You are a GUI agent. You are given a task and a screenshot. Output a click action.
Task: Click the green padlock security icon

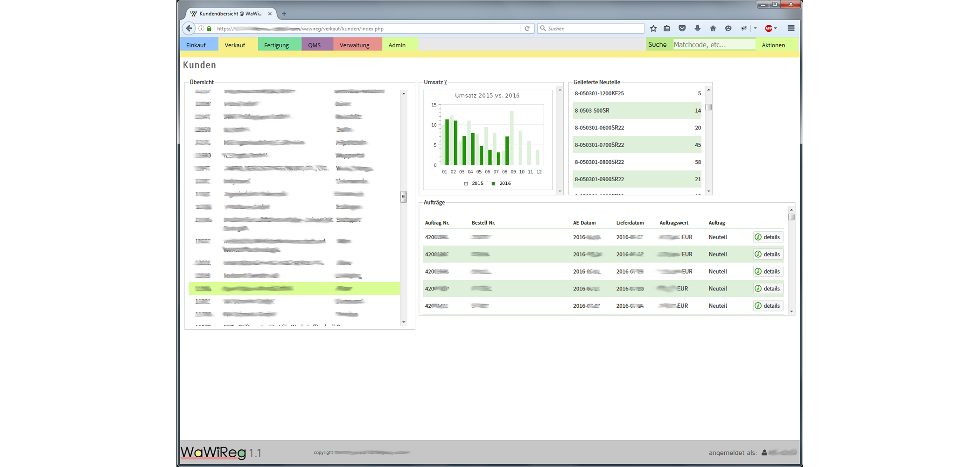tap(209, 28)
